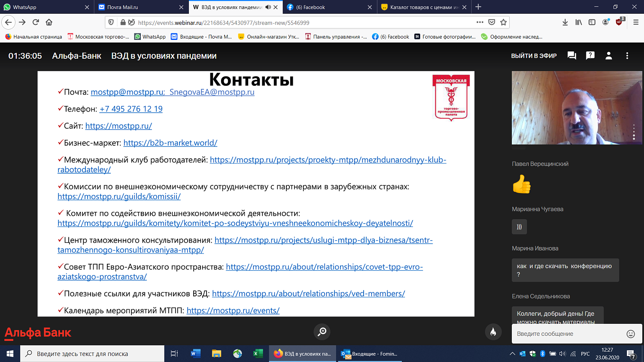Reload the current page

tap(36, 22)
